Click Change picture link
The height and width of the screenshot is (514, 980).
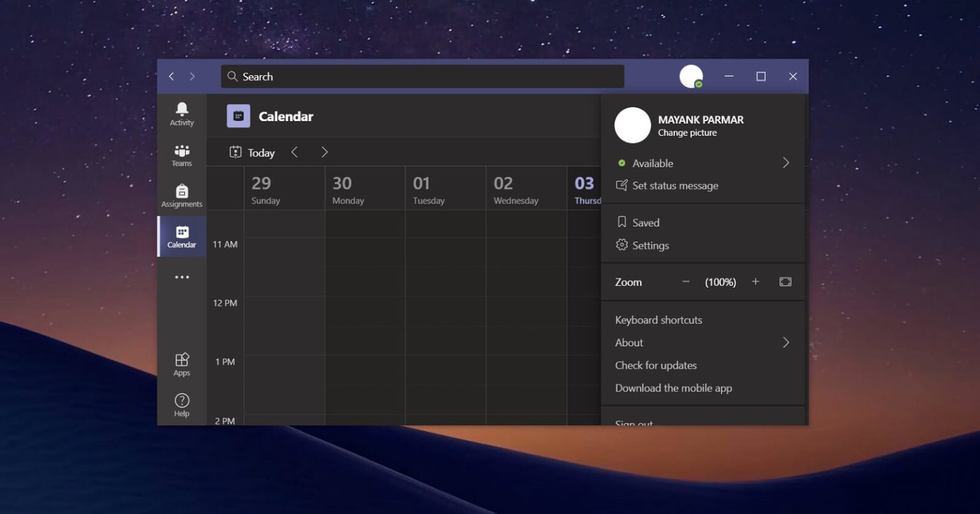point(687,133)
